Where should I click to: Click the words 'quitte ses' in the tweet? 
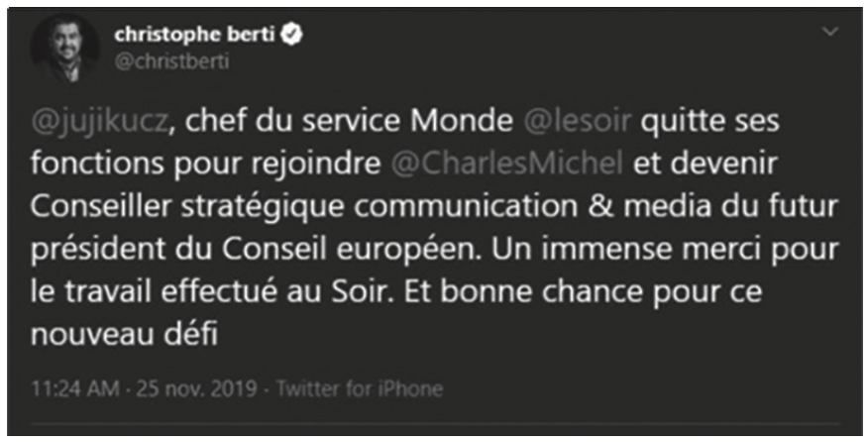click(x=710, y=123)
